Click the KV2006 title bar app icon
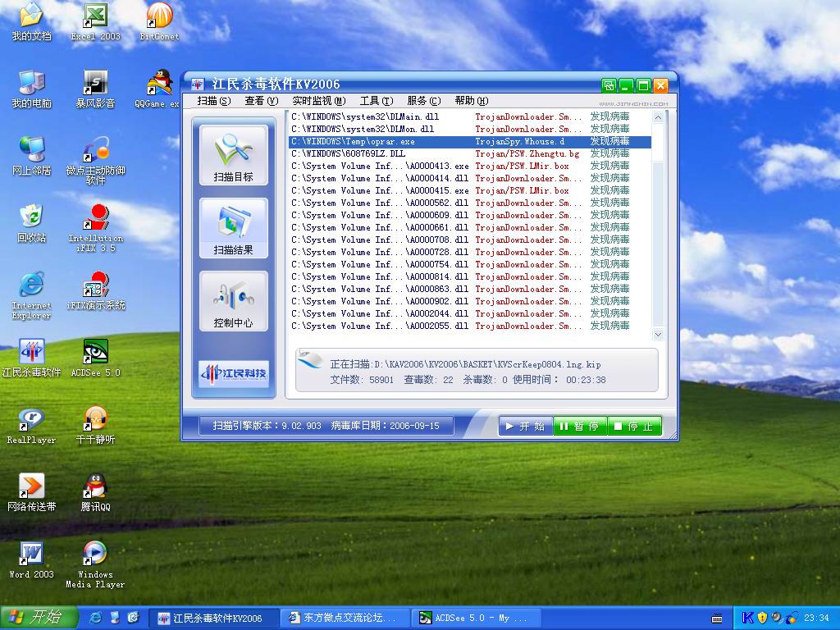The height and width of the screenshot is (630, 840). pos(198,84)
